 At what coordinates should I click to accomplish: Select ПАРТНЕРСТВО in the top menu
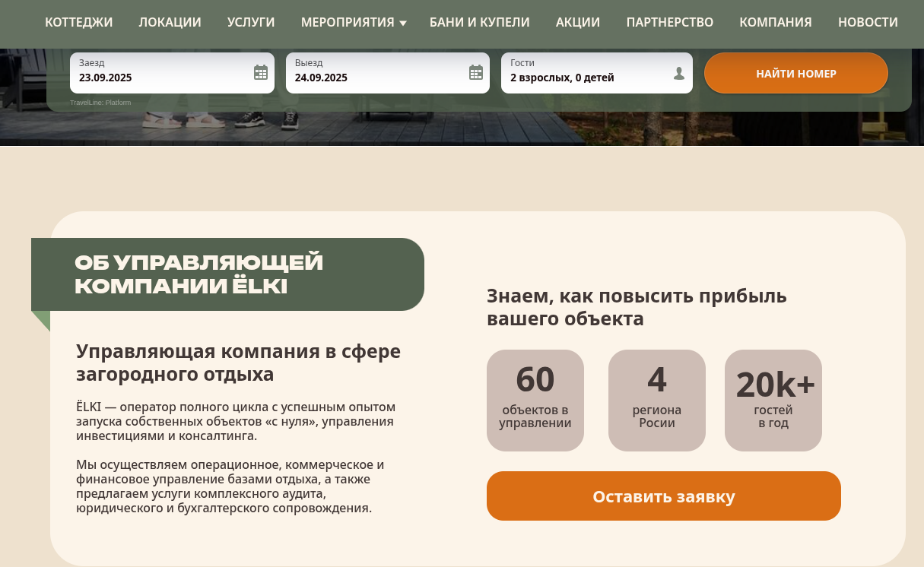tap(669, 22)
